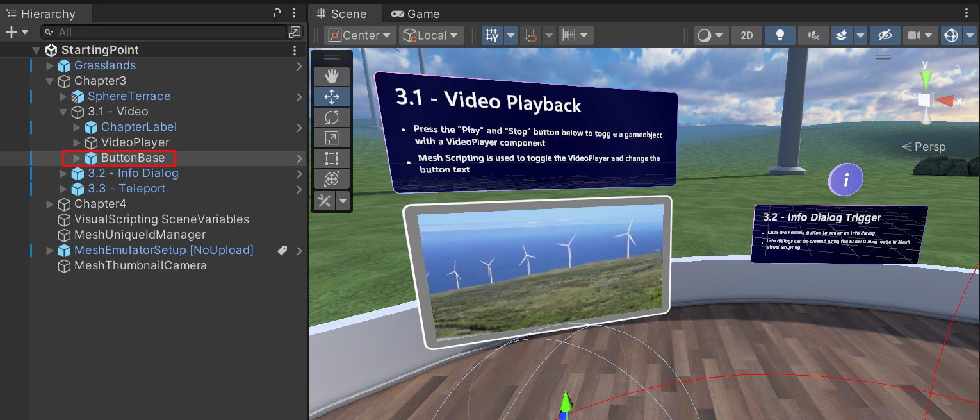Viewport: 980px width, 420px height.
Task: Select the Move tool in the Scene toolbar
Action: coord(332,97)
